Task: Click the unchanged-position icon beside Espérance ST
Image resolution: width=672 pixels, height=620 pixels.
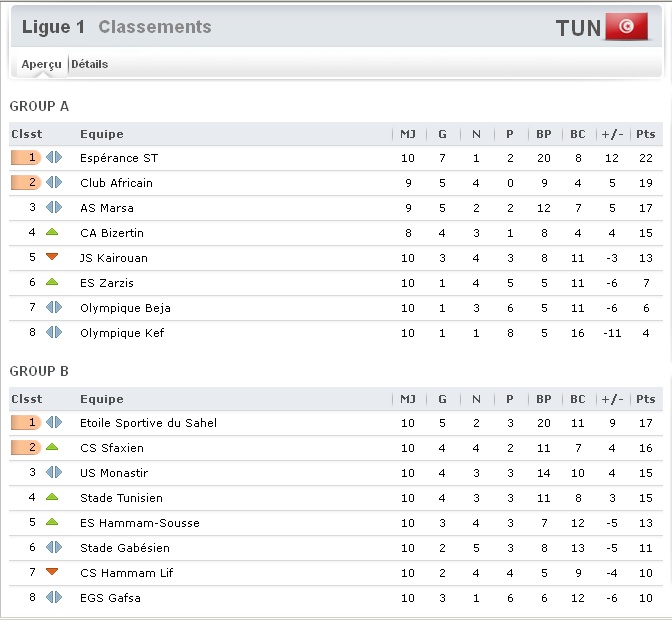Action: pos(54,158)
